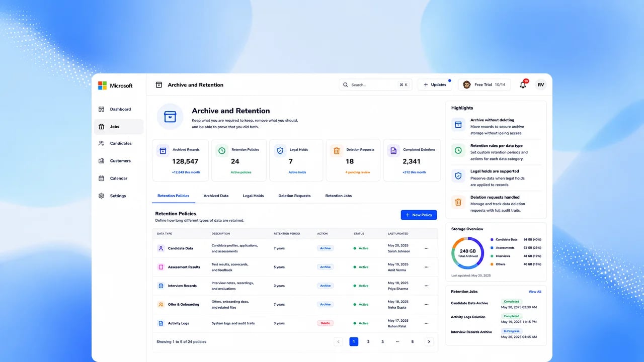Go to previous page of policies
644x362 pixels.
tap(339, 342)
